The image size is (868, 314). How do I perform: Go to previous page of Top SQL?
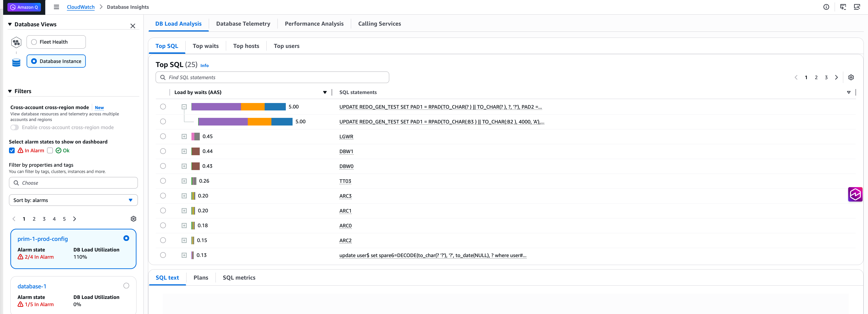pos(796,77)
